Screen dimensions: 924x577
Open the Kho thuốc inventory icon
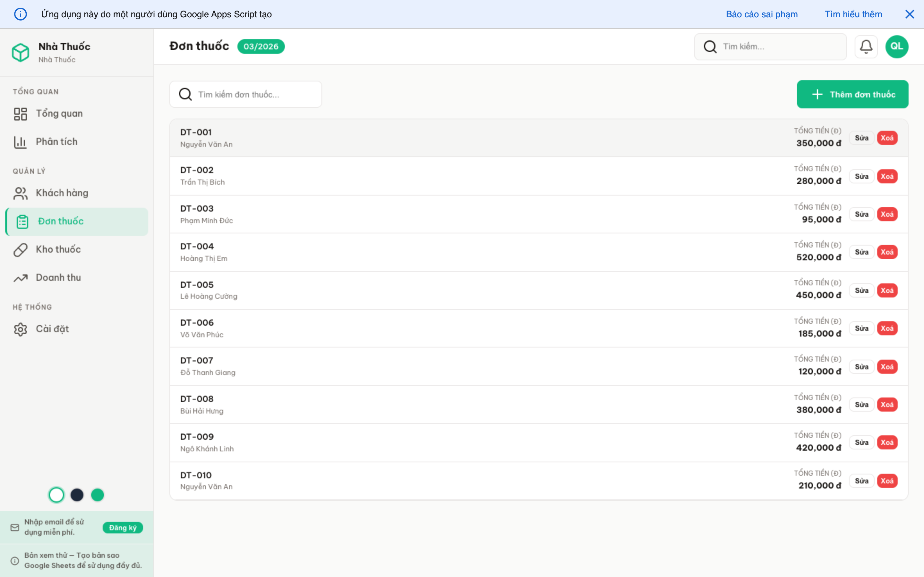(21, 249)
